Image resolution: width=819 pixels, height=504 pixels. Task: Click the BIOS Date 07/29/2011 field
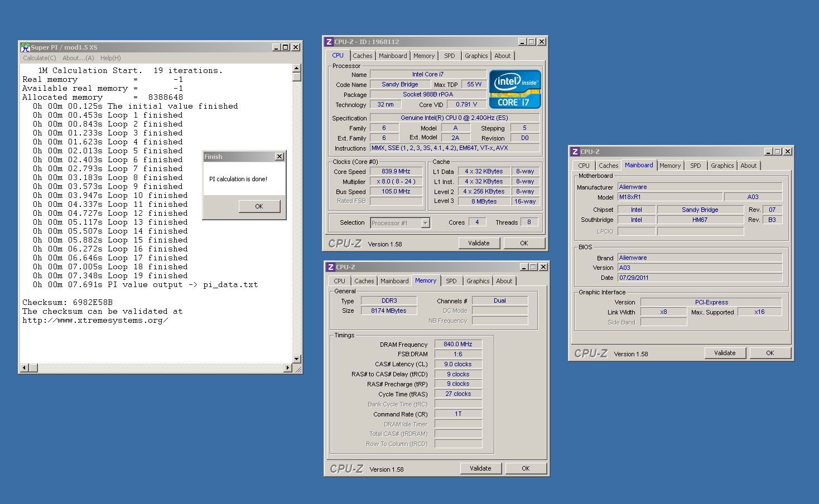700,278
